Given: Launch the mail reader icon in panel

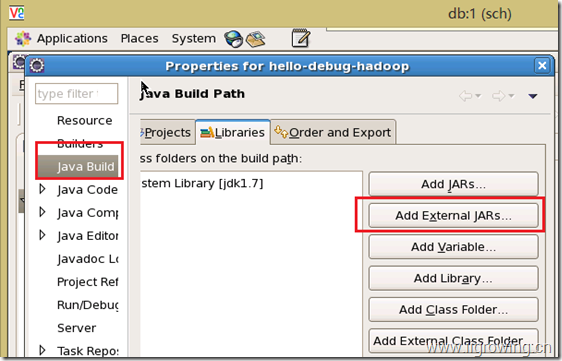Looking at the screenshot, I should coord(256,39).
